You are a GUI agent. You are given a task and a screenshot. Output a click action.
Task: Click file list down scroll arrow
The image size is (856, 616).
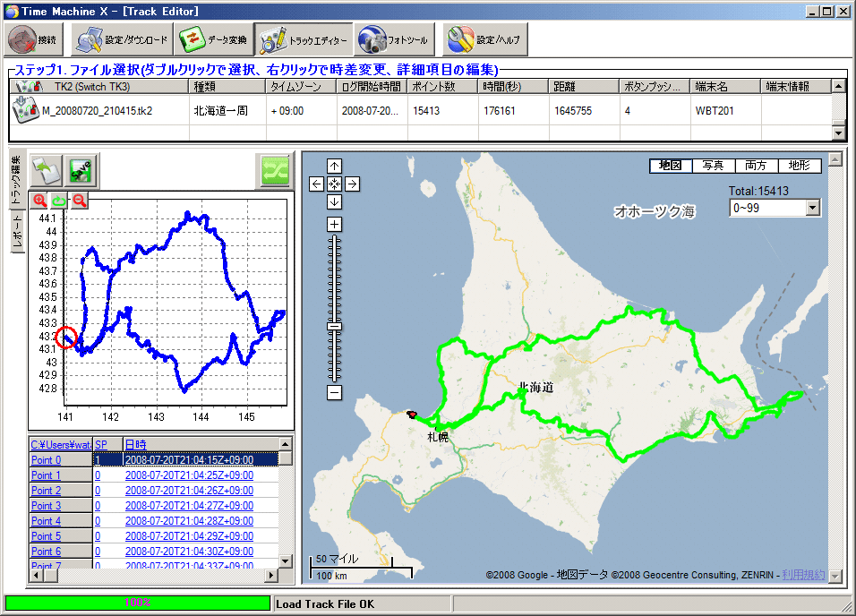coord(839,133)
